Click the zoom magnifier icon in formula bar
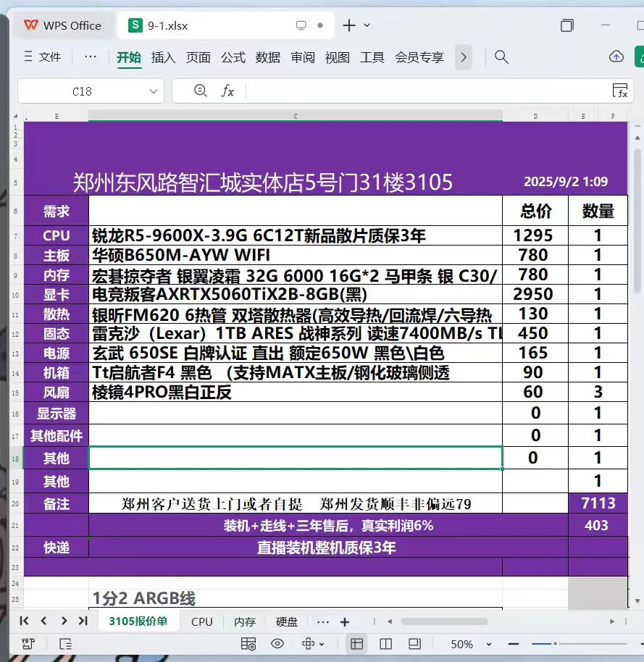This screenshot has height=662, width=644. 200,91
